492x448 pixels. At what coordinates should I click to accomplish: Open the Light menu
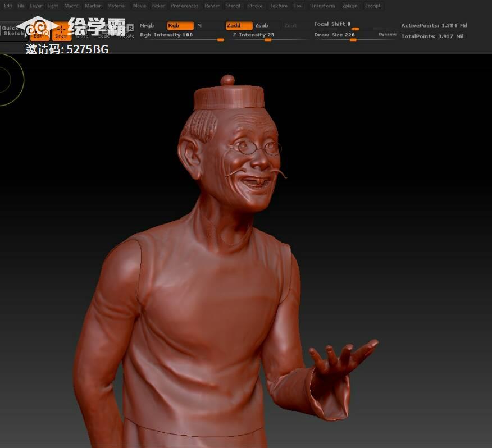click(x=53, y=6)
